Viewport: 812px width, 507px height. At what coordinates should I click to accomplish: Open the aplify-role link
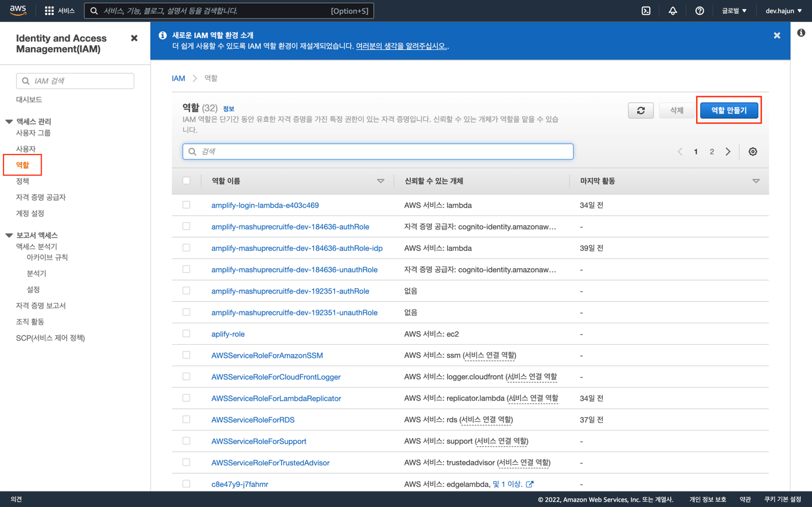pos(228,334)
